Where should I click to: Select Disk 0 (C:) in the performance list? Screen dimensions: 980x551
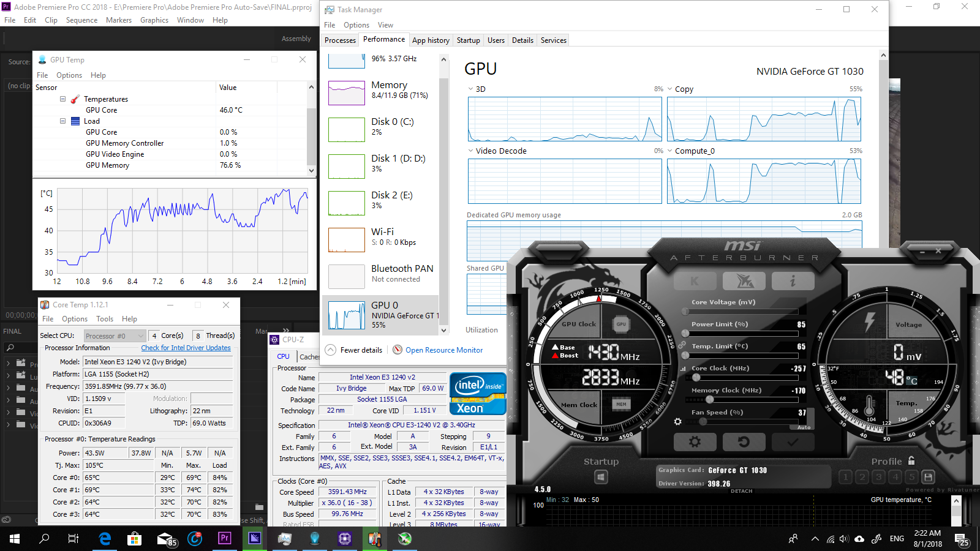[381, 128]
